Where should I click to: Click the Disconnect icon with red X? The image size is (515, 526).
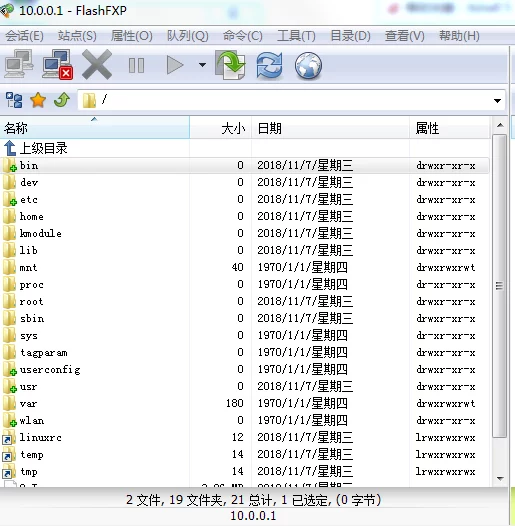(58, 64)
